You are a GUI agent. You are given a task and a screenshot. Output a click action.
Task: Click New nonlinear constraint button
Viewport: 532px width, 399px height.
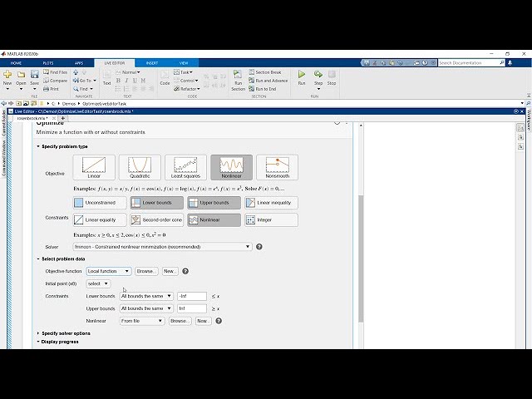tap(203, 321)
